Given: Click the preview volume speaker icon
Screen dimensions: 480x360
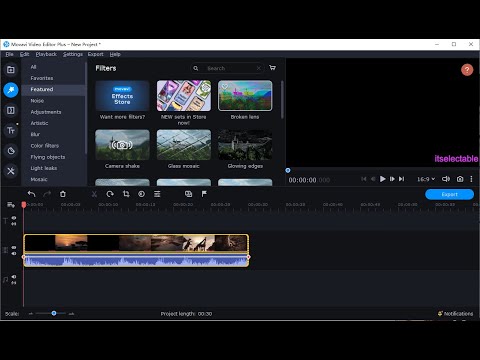Looking at the screenshot, I should (x=446, y=179).
